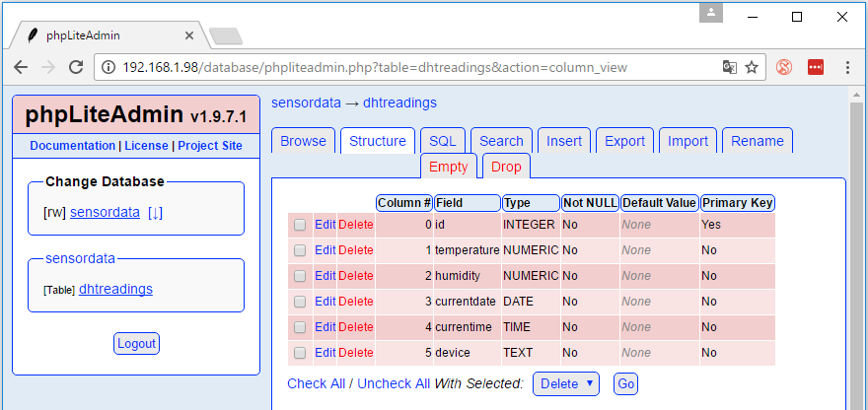The width and height of the screenshot is (868, 410).
Task: Edit the device column
Action: [x=325, y=353]
